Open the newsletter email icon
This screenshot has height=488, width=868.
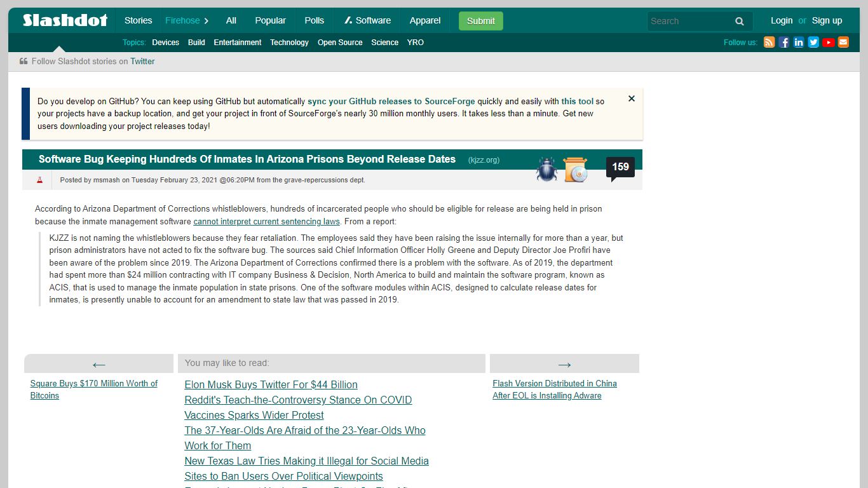[x=843, y=43]
